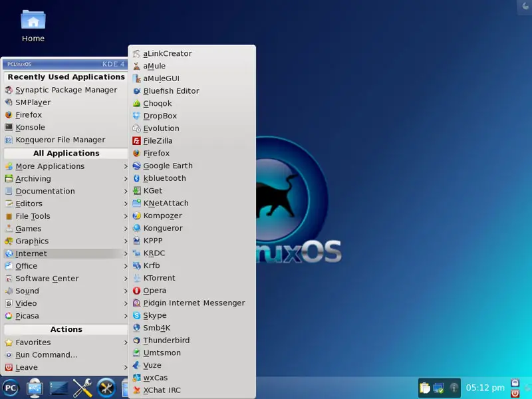Open Firefox in Recently Used Applications
532x399 pixels.
pyautogui.click(x=66, y=115)
